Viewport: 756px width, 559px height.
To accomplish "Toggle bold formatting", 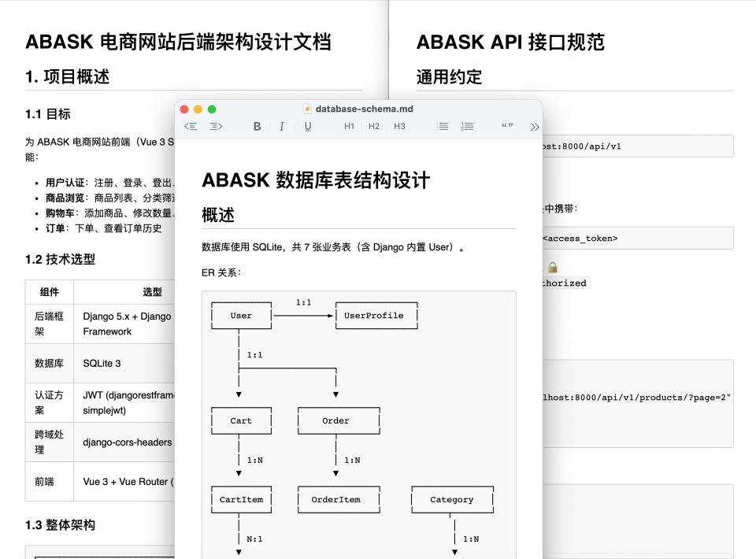I will pos(257,126).
